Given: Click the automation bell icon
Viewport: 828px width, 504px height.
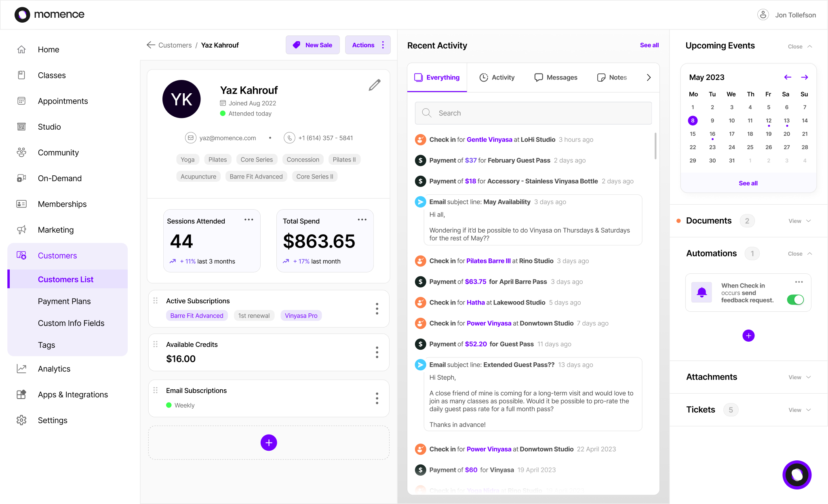Looking at the screenshot, I should (702, 292).
